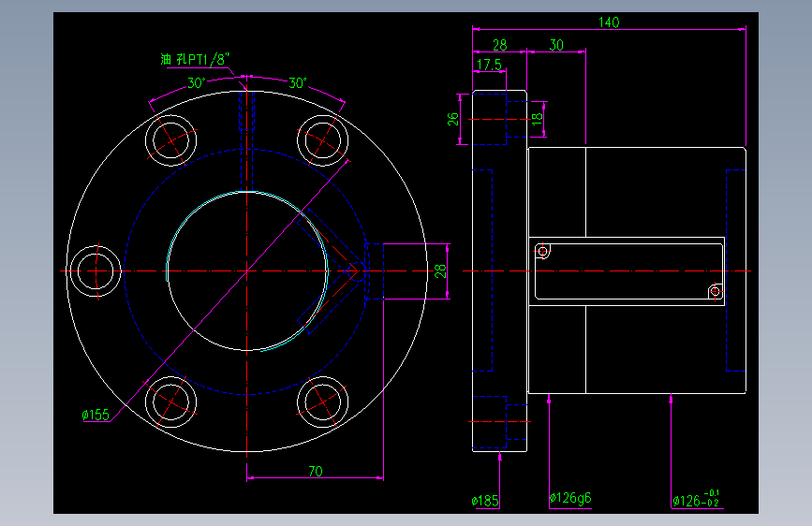Select the ø155 bolt circle dimension
Viewport: 812px width, 526px height.
[96, 415]
